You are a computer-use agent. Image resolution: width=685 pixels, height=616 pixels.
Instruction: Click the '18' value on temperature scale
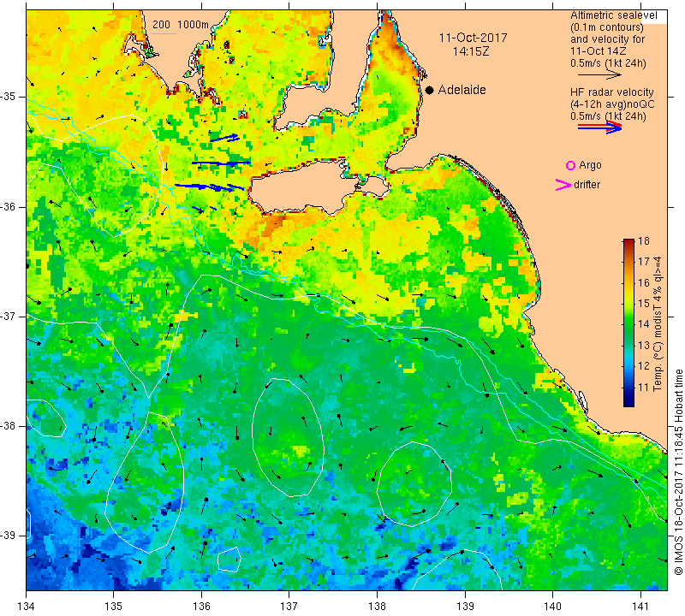point(644,241)
